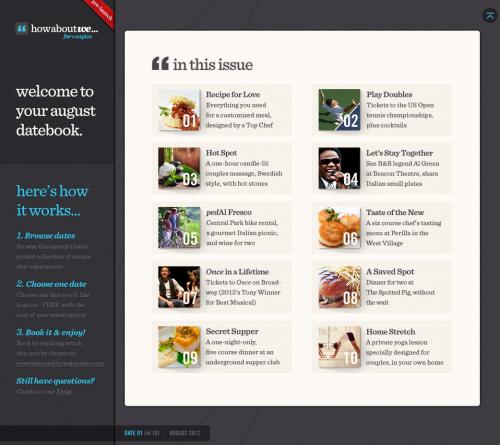Click 'See R&B legend Al Green' description
This screenshot has width=500, height=445.
(x=403, y=164)
